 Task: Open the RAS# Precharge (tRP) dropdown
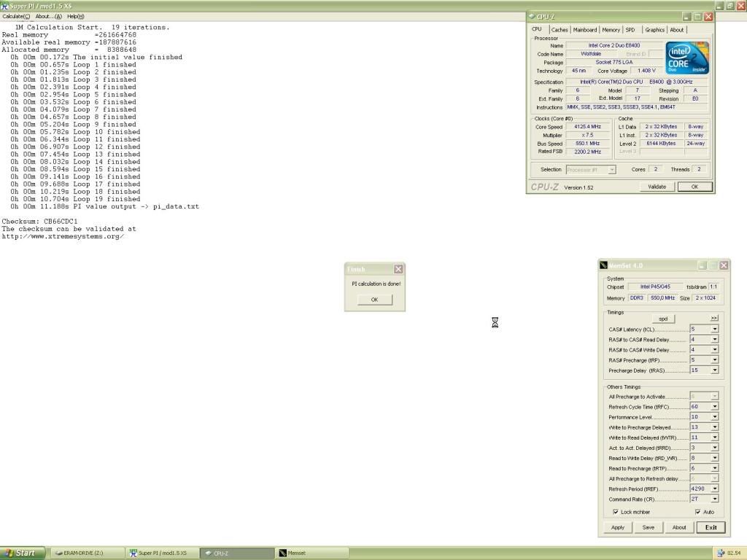pyautogui.click(x=715, y=360)
